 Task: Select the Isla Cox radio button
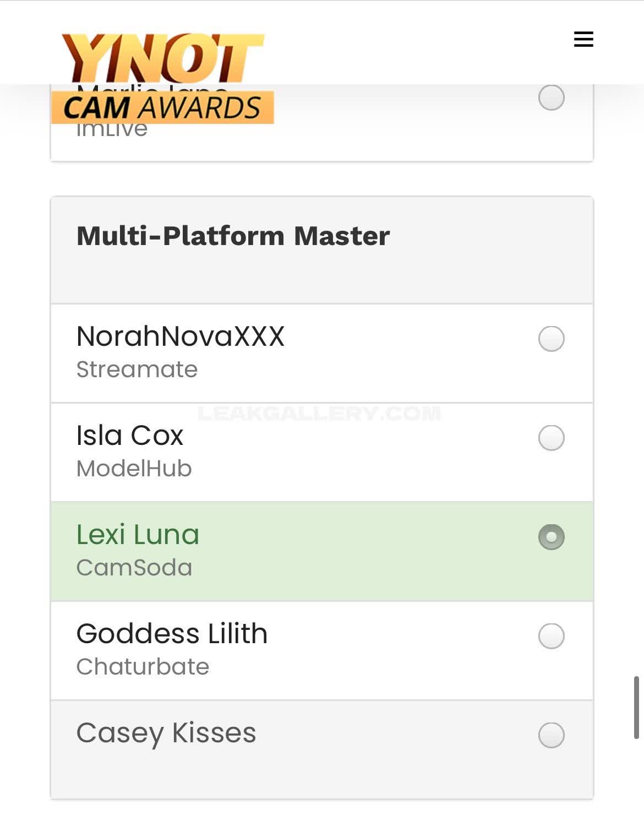551,438
